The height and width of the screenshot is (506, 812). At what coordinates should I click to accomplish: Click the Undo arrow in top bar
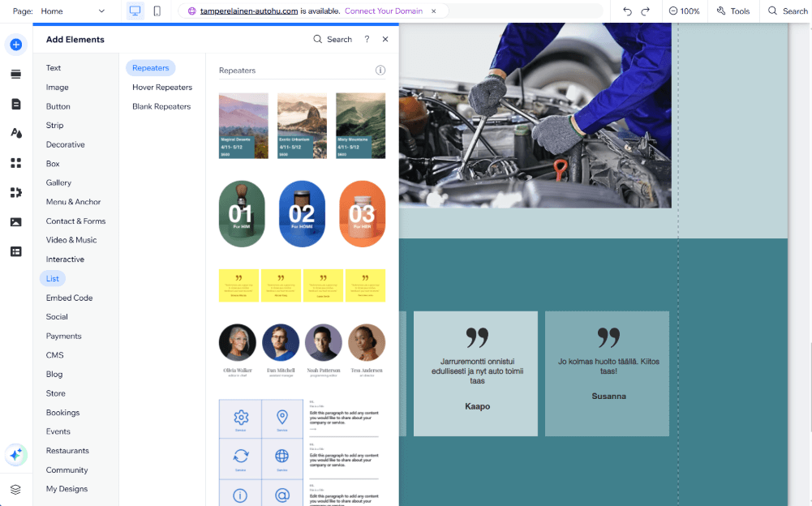pos(627,11)
